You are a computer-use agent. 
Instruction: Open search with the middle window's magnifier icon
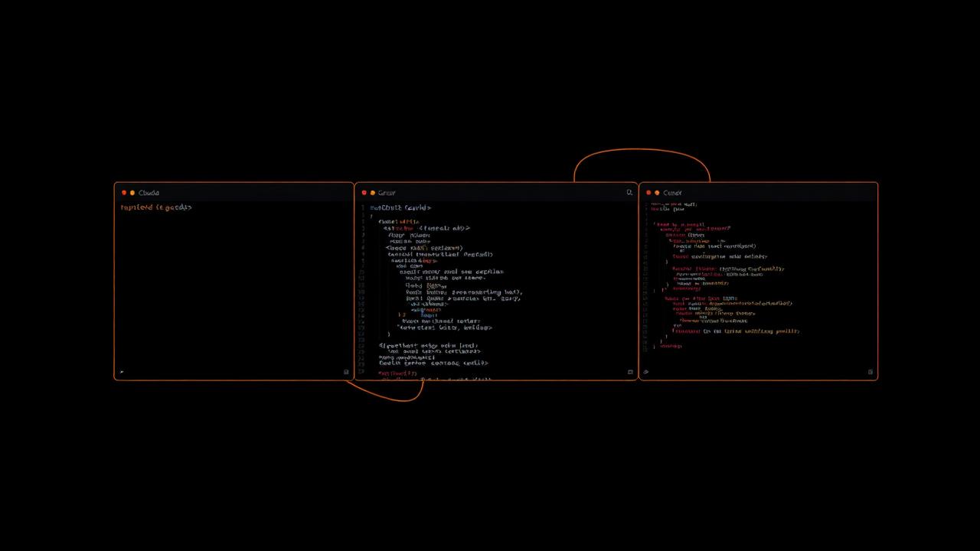click(629, 193)
